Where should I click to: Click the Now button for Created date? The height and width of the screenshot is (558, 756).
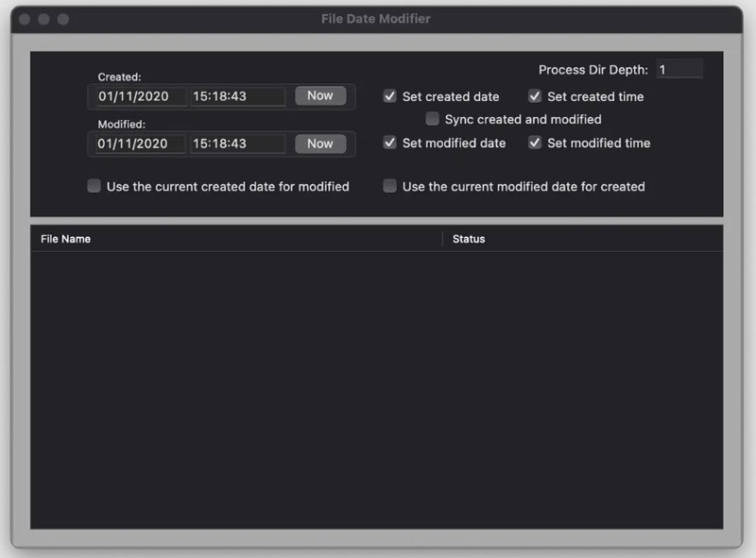[x=320, y=96]
